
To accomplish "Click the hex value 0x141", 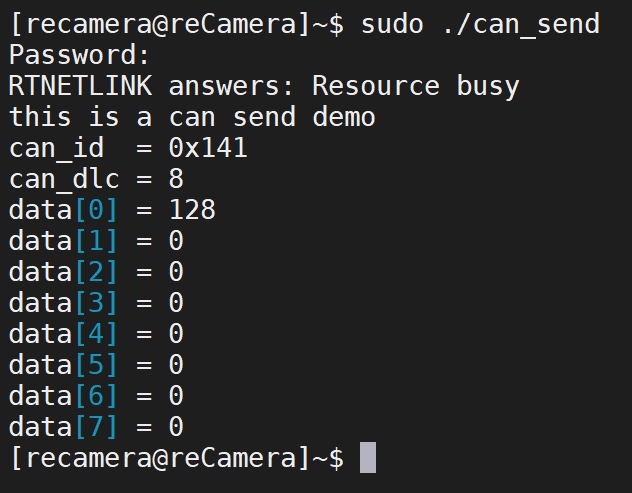I will pyautogui.click(x=208, y=148).
